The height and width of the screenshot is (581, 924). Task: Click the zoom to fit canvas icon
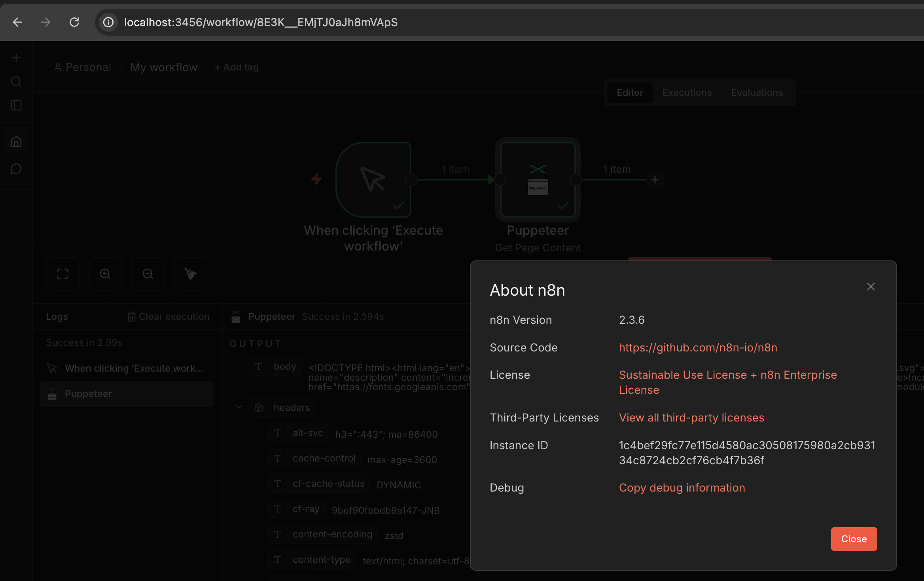[62, 274]
